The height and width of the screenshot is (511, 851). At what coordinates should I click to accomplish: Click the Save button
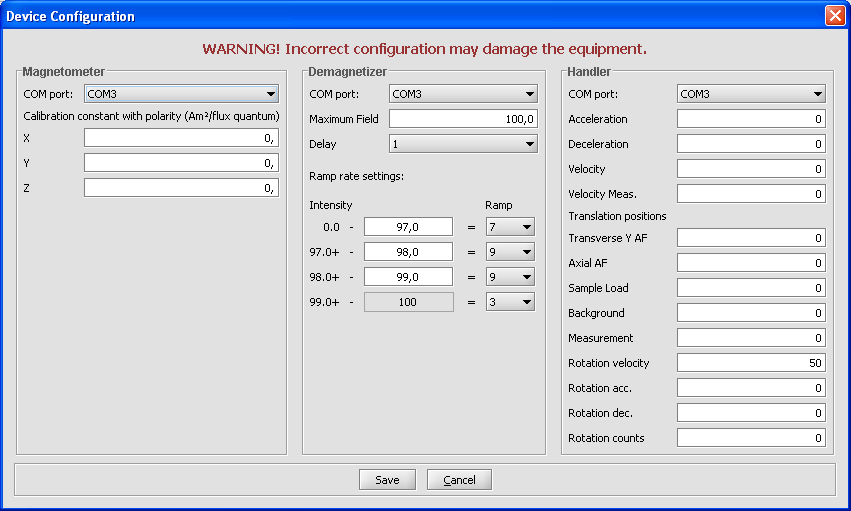[x=387, y=480]
